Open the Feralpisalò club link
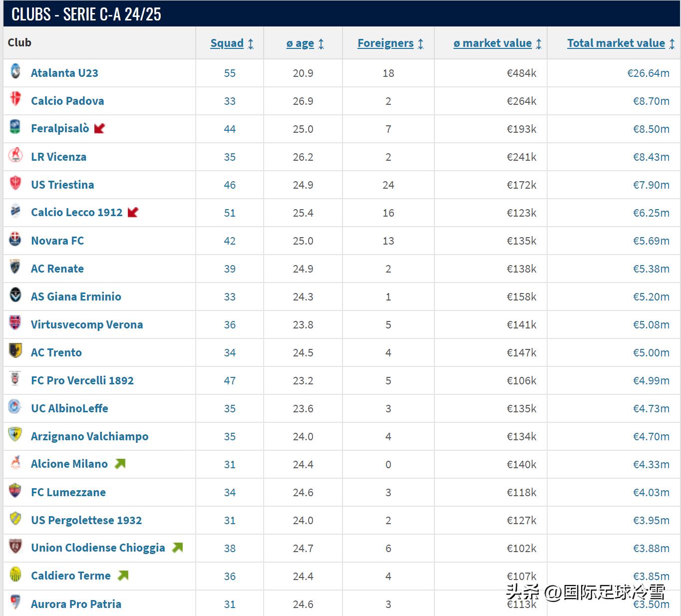 [x=60, y=129]
